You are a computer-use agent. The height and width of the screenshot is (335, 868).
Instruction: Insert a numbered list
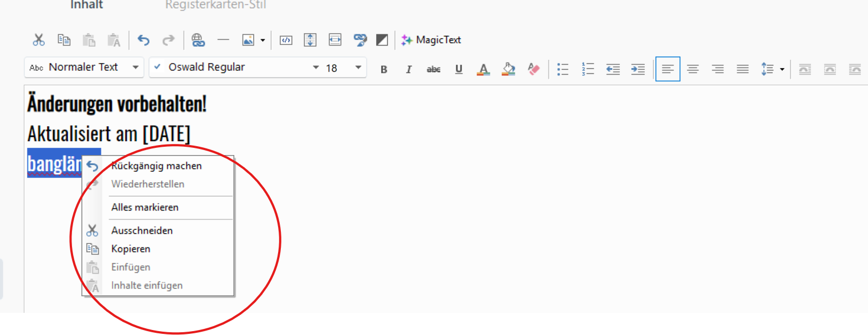click(x=588, y=69)
